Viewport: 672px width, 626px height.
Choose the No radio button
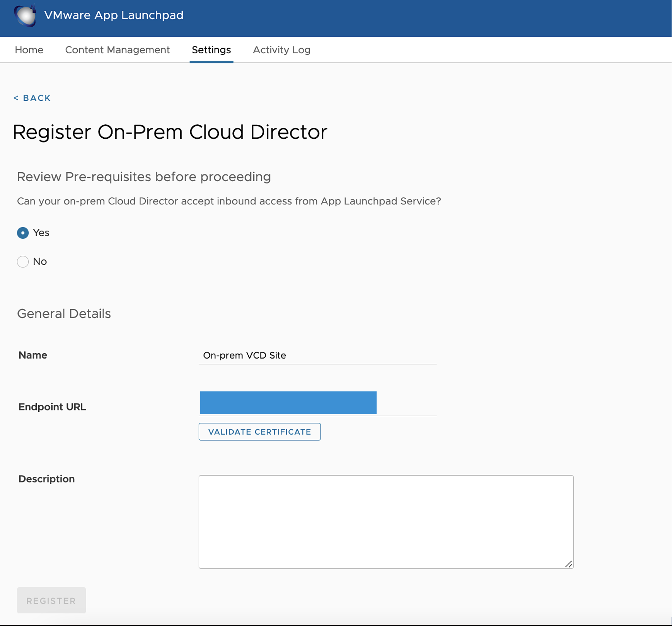pos(23,262)
